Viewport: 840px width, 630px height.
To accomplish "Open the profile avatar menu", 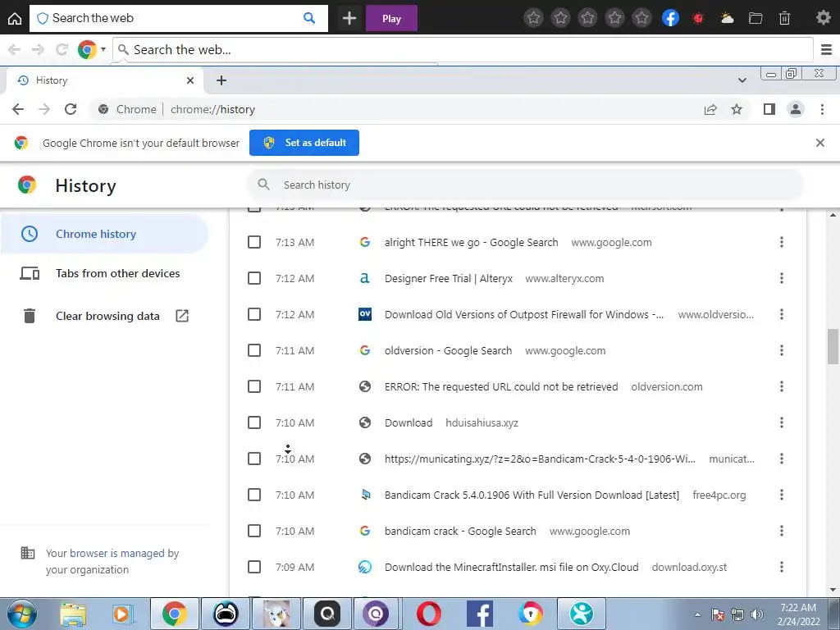I will [x=796, y=109].
